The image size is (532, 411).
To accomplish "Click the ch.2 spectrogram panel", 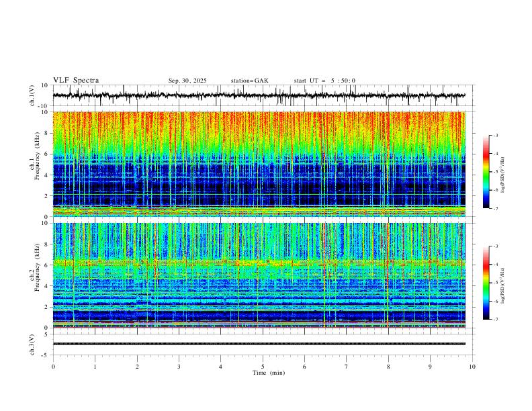I will pos(259,275).
